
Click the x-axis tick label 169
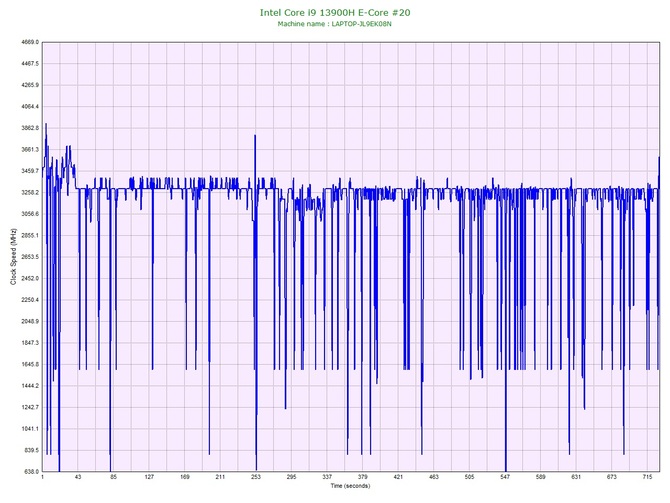coord(185,477)
